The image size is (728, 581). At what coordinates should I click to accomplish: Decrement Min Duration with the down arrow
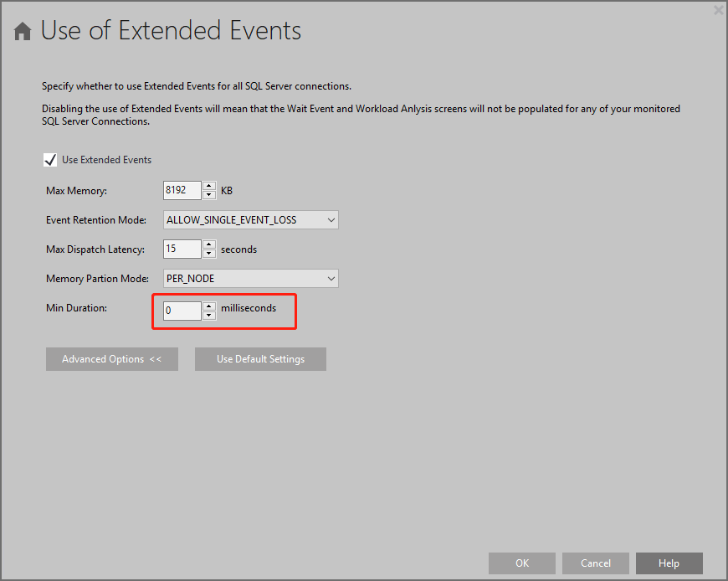pyautogui.click(x=209, y=316)
